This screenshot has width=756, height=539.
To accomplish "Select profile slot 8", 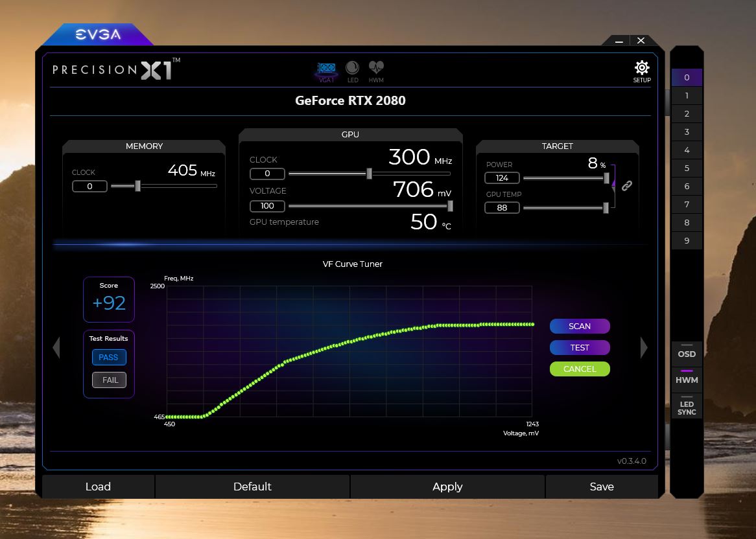I will tap(687, 223).
